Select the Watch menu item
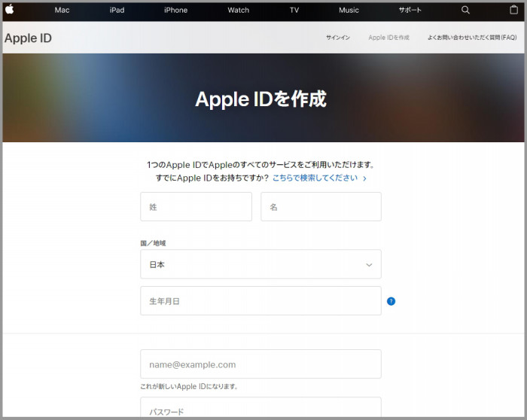 pyautogui.click(x=239, y=10)
